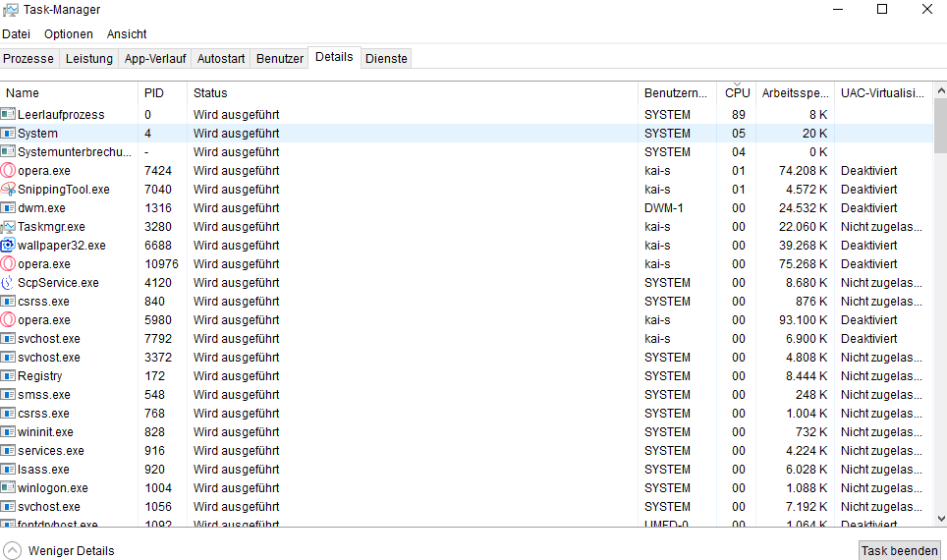Click the Taskmgr.exe icon
This screenshot has height=560, width=947.
[8, 227]
